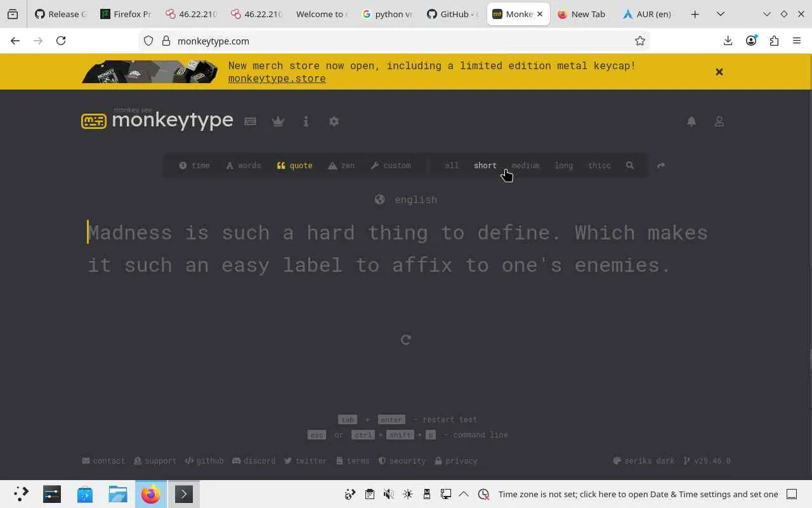Viewport: 812px width, 508px height.
Task: Open the notifications bell icon
Action: (x=691, y=121)
